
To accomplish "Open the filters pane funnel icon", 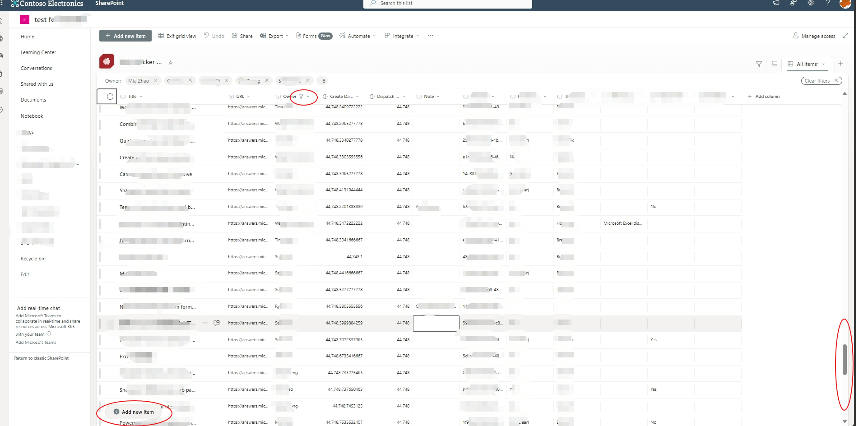I will pyautogui.click(x=759, y=64).
